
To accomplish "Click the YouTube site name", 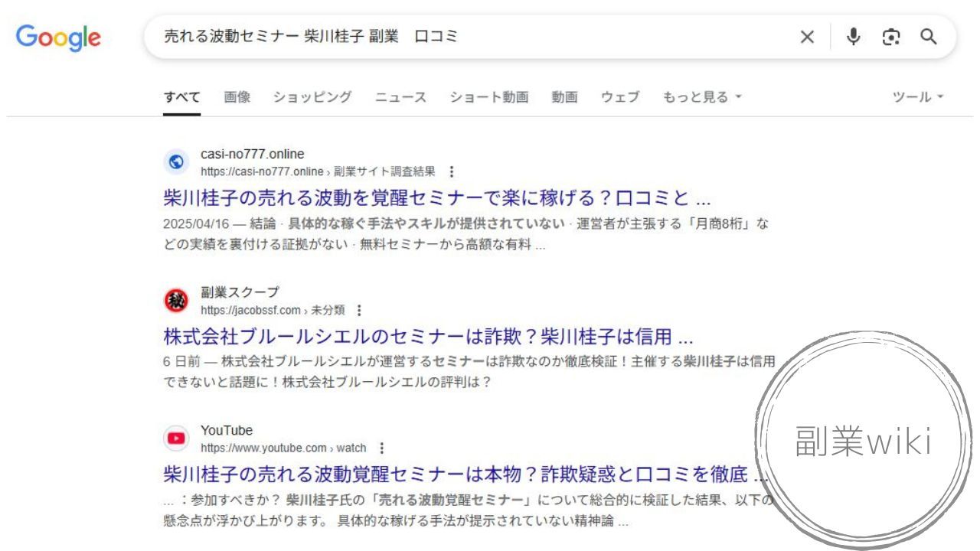I will click(227, 430).
